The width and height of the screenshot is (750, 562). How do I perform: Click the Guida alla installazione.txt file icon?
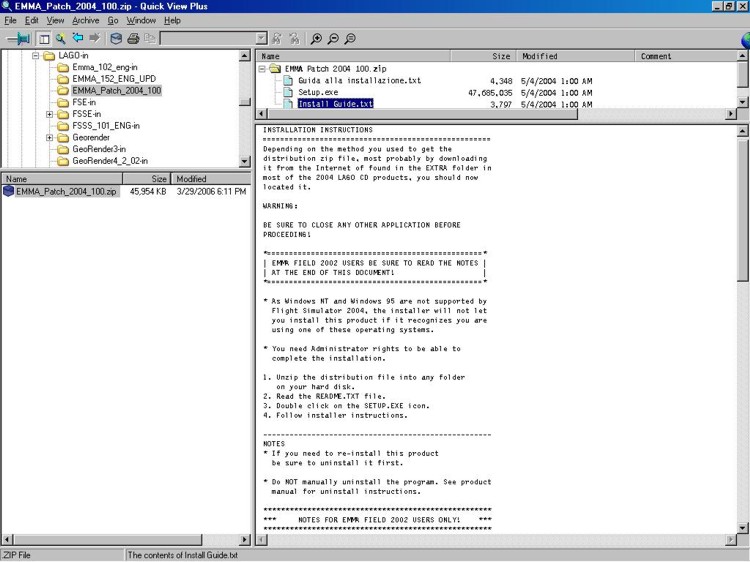288,81
